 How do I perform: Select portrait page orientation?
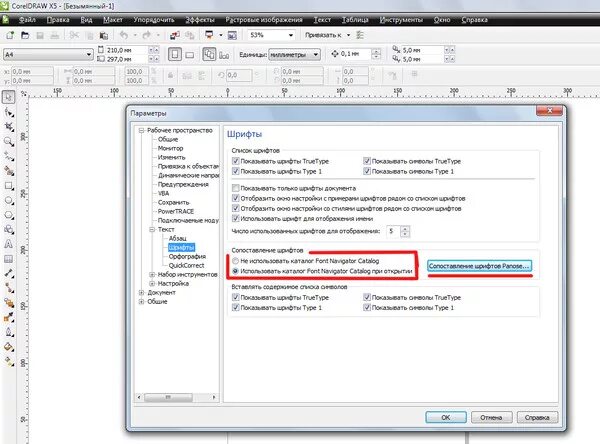click(x=175, y=54)
